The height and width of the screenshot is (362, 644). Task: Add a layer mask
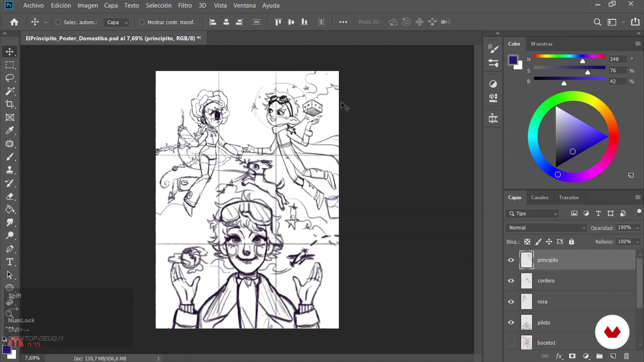pos(572,356)
